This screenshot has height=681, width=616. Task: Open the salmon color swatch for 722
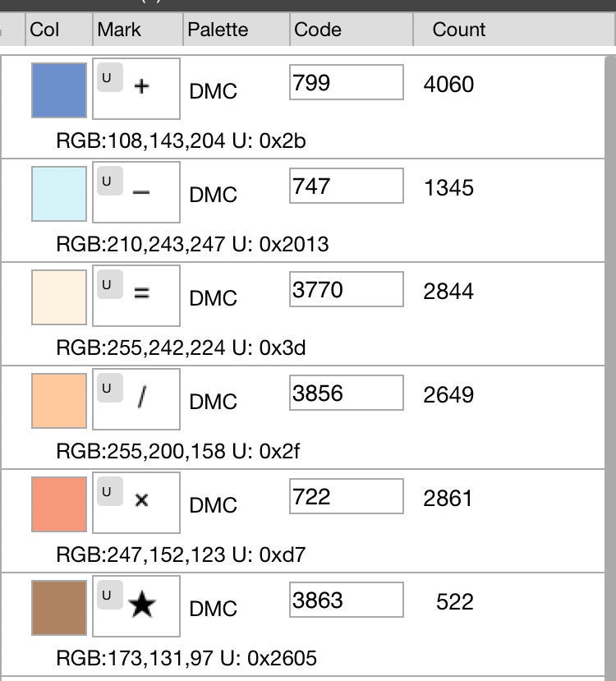[x=59, y=504]
